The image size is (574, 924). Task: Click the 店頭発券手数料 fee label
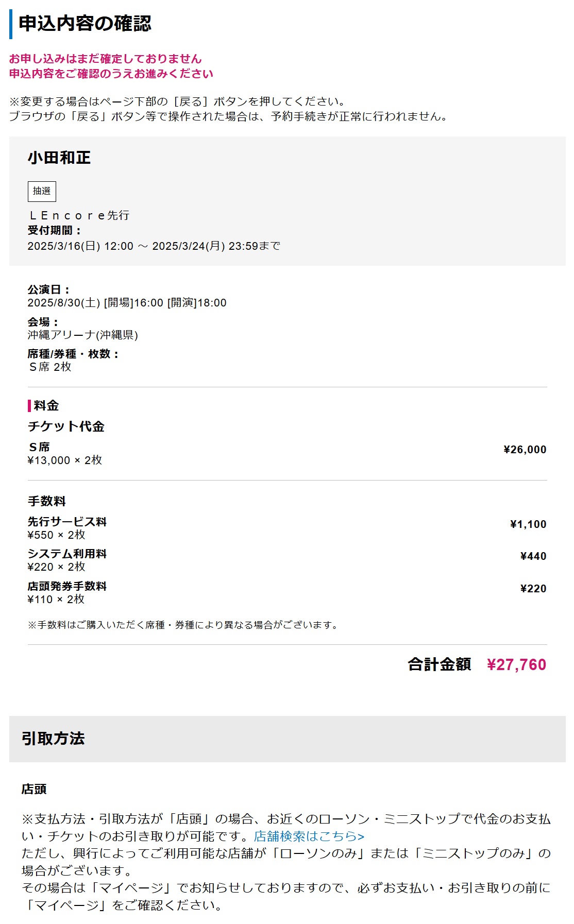coord(67,586)
